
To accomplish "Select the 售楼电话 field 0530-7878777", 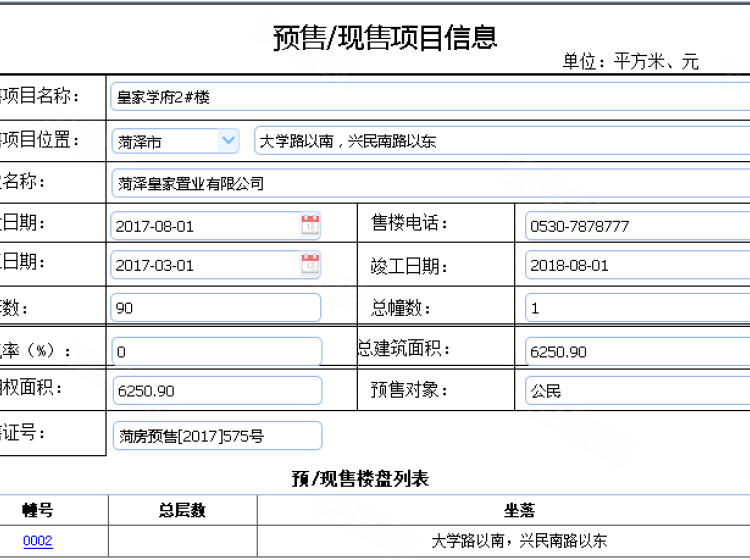I will [x=636, y=226].
